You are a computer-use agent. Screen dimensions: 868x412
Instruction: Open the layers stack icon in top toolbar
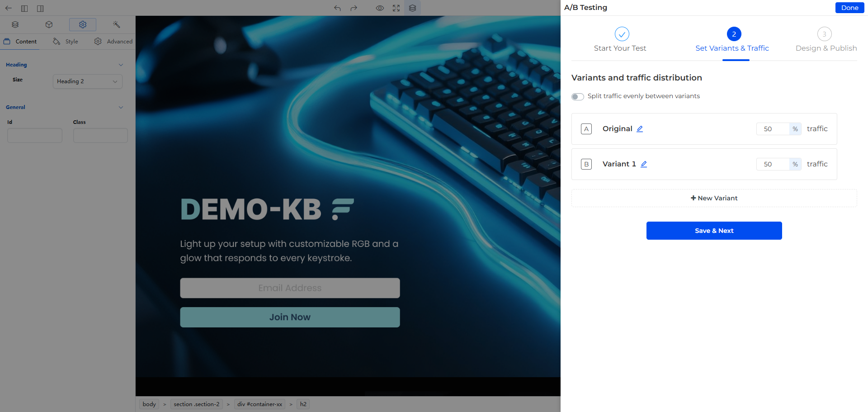(x=412, y=8)
